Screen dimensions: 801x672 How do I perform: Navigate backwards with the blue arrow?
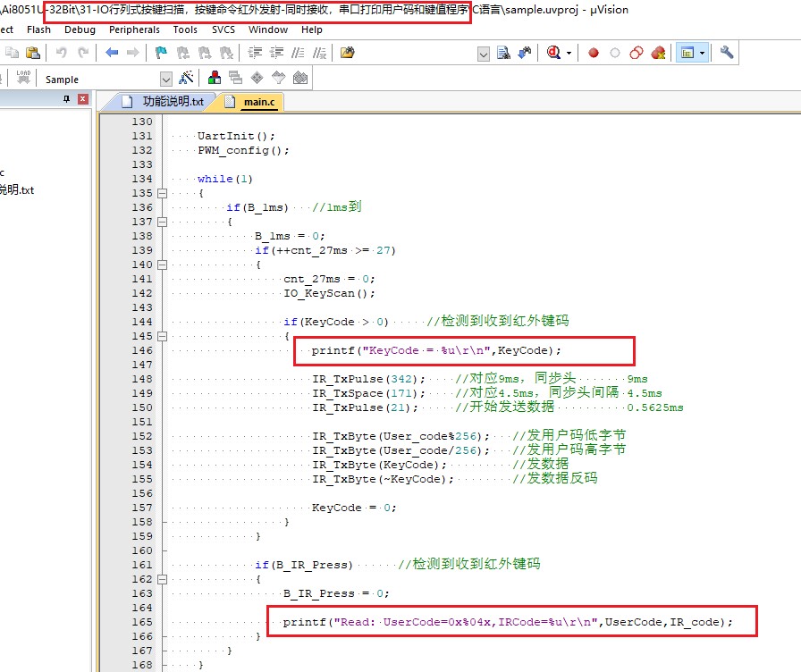(x=112, y=54)
